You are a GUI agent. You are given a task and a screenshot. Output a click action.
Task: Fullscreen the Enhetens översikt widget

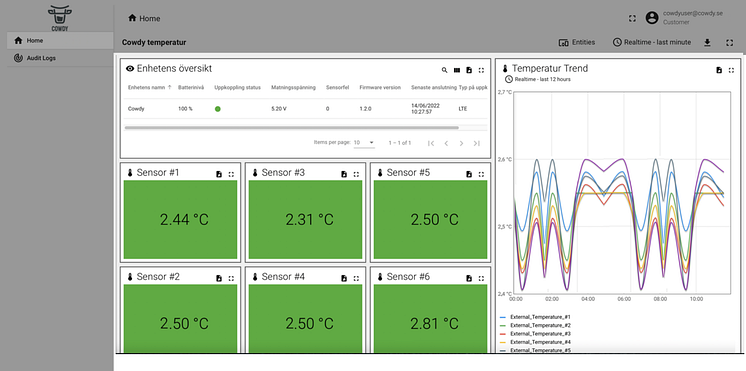(x=481, y=70)
